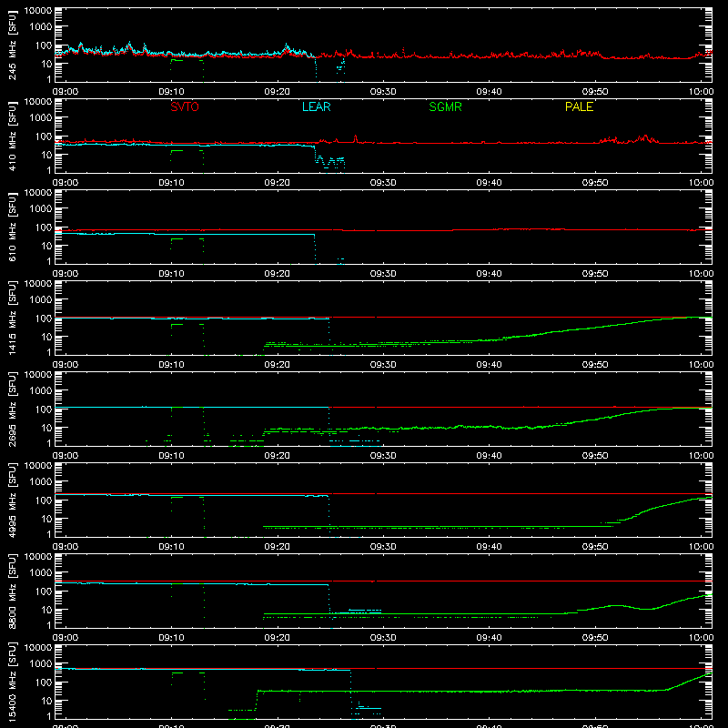728x728 pixels.
Task: Click 100 tick value on 610 MHz axis
Action: pos(44,227)
